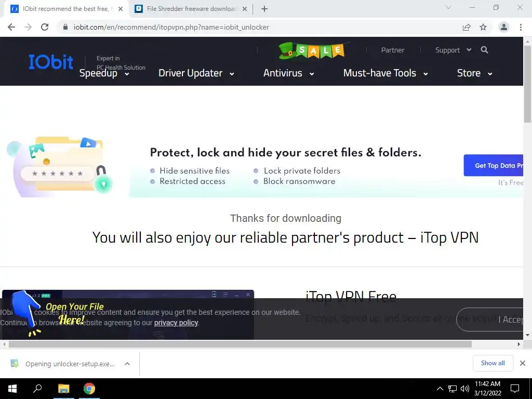Close the File Shredder freeware tab
Viewport: 532px width, 399px height.
tap(245, 9)
